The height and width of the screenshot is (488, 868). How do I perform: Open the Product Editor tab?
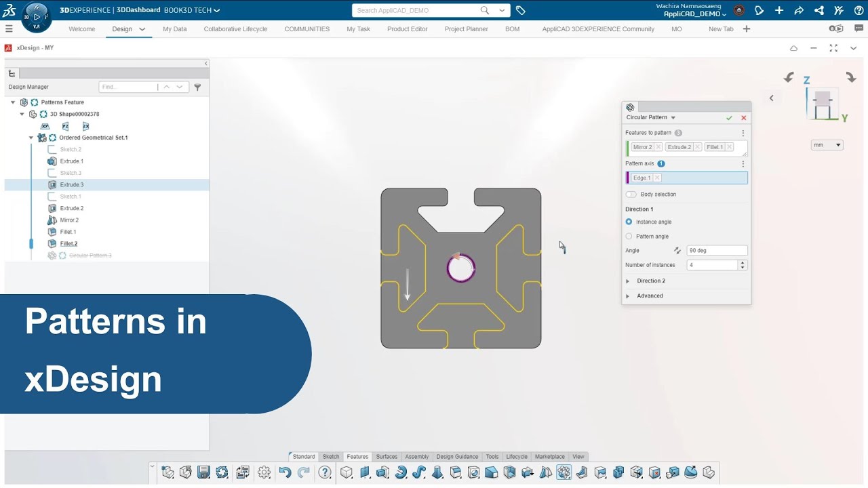pos(408,29)
